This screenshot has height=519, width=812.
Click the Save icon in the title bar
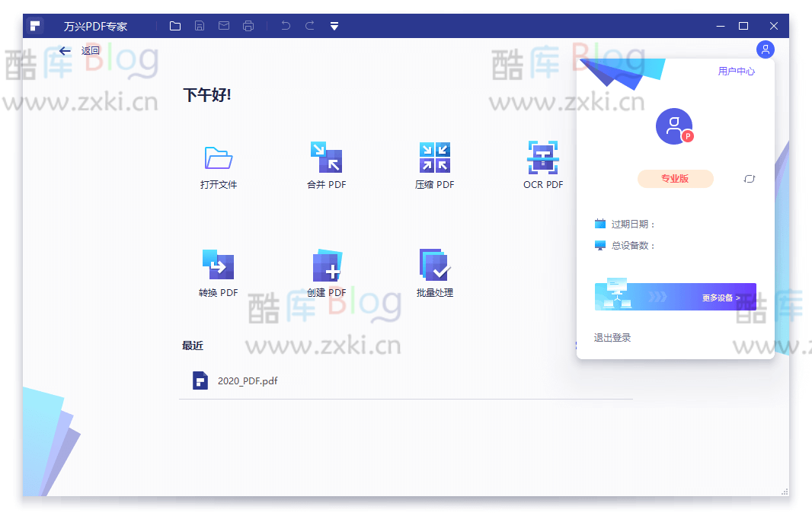[199, 25]
